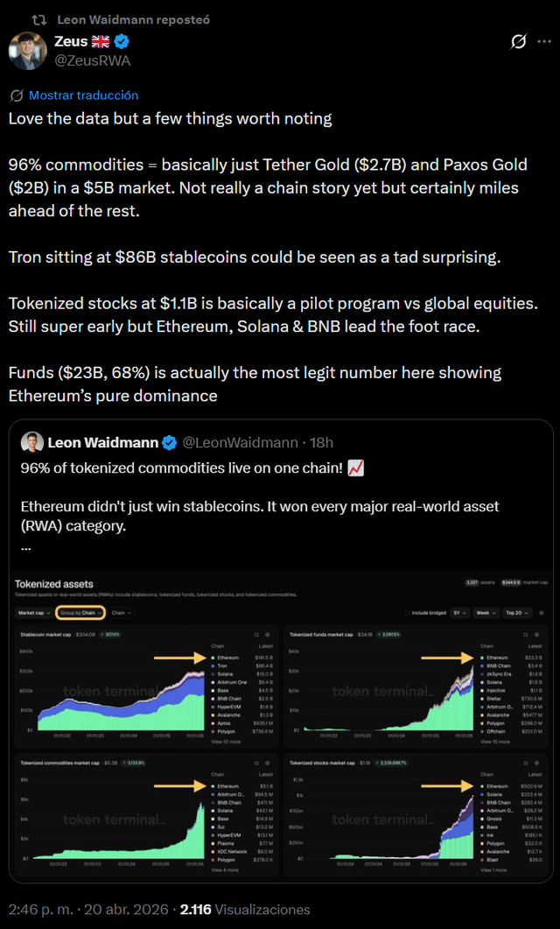Click the repost arrows icon above the post

38,19
